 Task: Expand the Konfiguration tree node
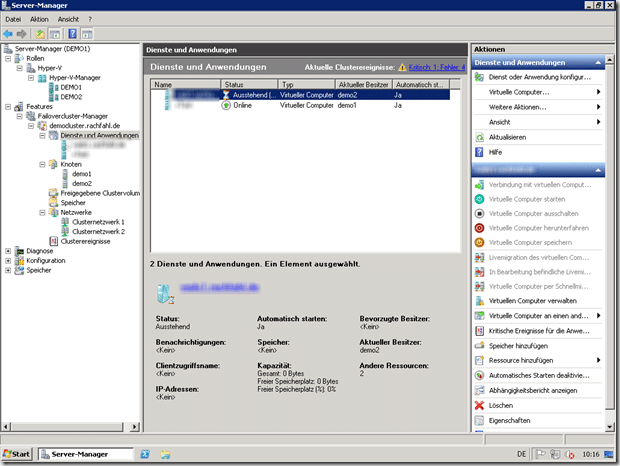[x=8, y=260]
